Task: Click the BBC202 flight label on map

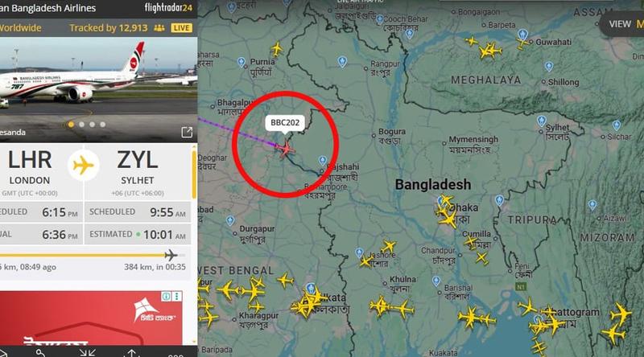Action: point(285,123)
